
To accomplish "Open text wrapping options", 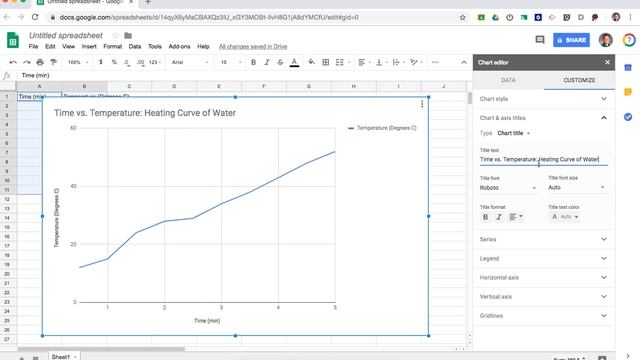I will [x=398, y=62].
